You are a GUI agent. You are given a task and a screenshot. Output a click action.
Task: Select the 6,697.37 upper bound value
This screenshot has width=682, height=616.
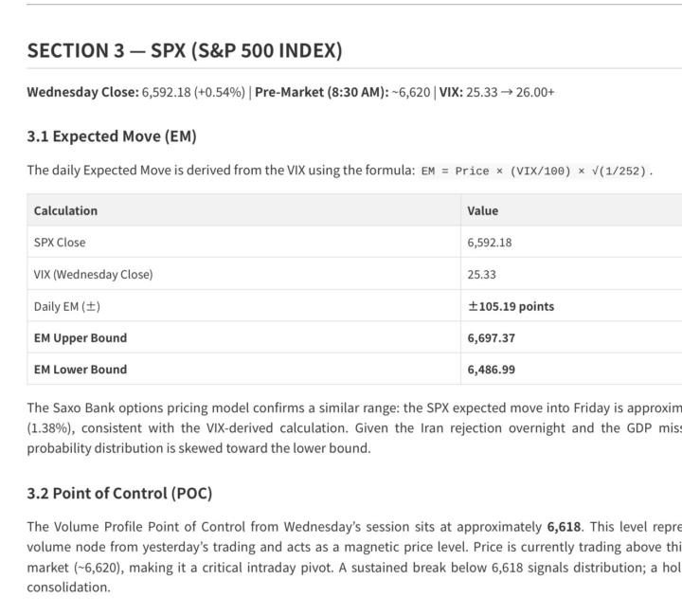pos(492,338)
